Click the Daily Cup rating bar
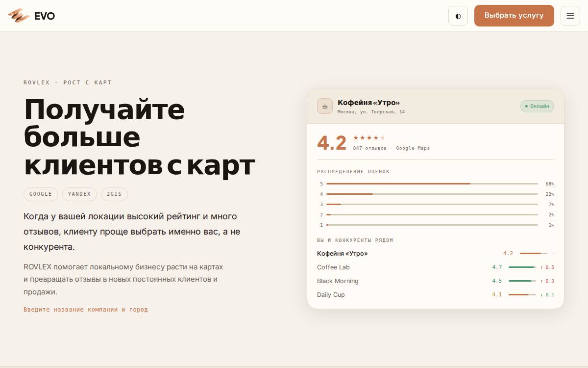 (522, 295)
